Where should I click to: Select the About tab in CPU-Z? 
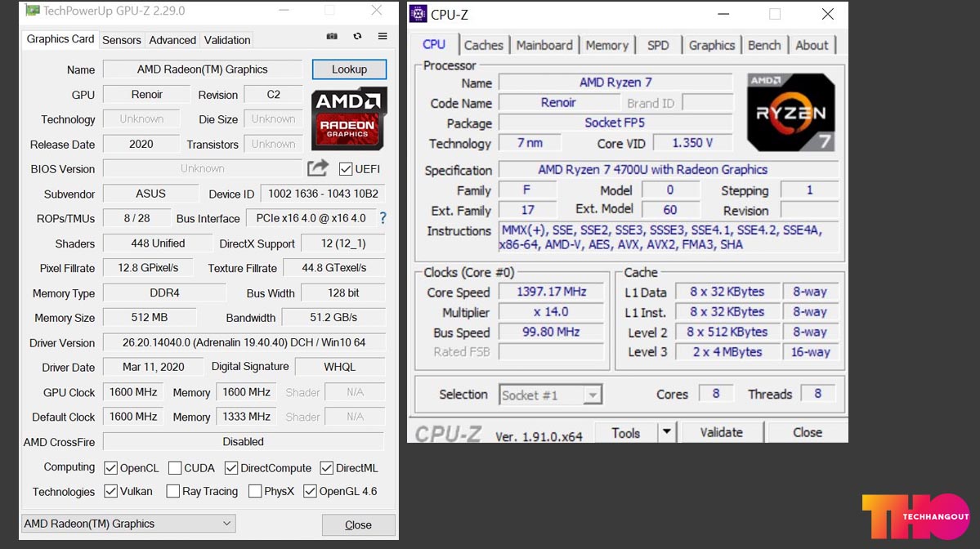tap(812, 45)
